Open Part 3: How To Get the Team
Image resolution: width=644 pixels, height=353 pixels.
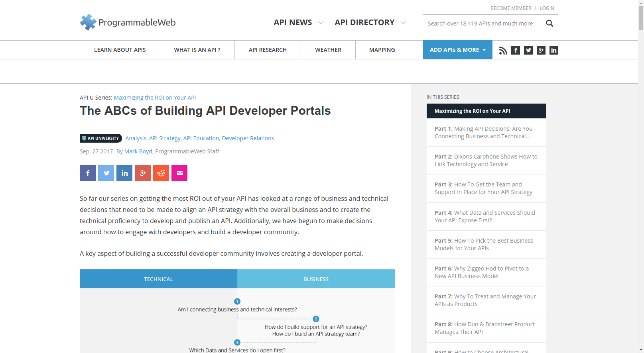click(x=486, y=188)
